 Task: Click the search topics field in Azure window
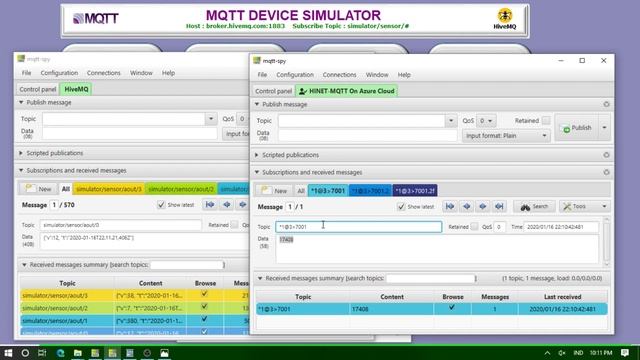(x=430, y=278)
